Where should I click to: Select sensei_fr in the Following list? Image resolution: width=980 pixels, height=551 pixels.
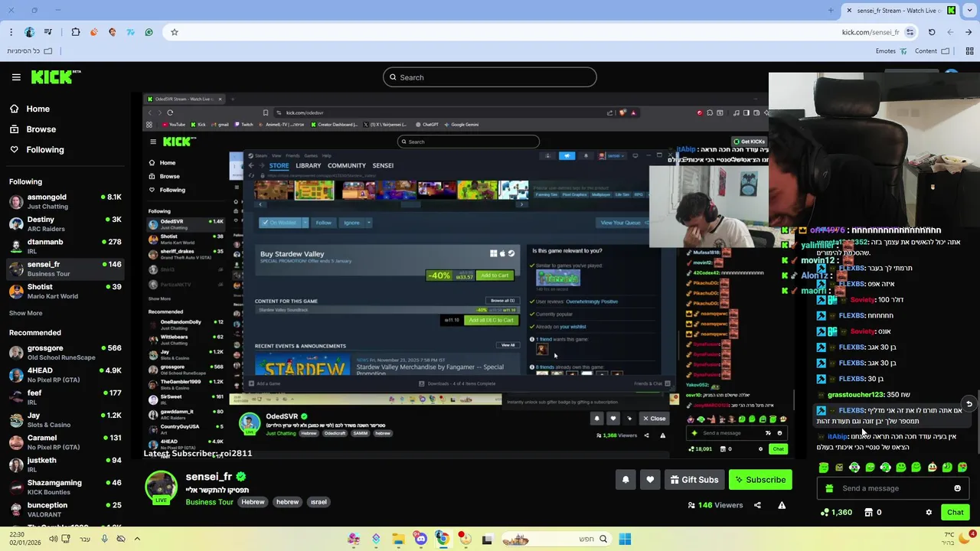[x=66, y=269]
